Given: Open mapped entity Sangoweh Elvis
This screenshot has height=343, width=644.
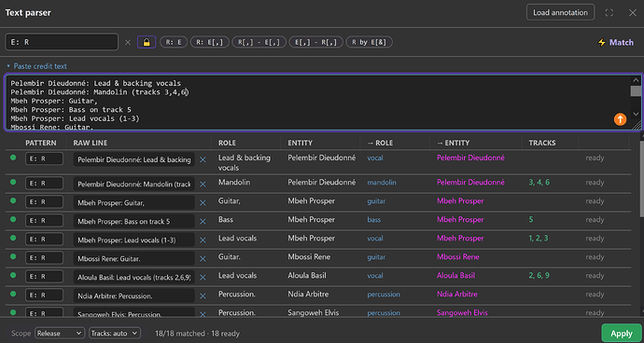Looking at the screenshot, I should pos(462,312).
